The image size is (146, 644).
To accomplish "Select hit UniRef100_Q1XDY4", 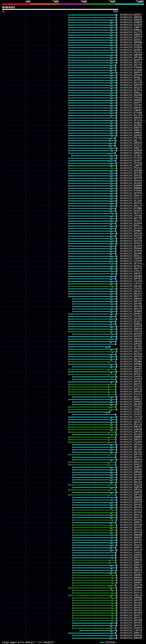I will (131, 90).
